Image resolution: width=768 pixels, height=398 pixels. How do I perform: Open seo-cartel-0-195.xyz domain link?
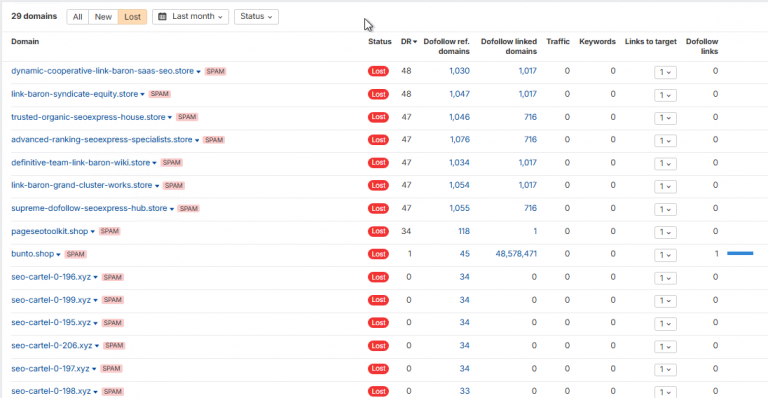[x=51, y=323]
